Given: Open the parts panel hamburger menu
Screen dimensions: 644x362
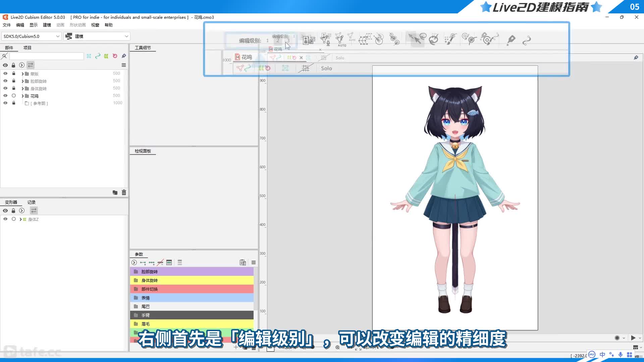Looking at the screenshot, I should pos(124,65).
